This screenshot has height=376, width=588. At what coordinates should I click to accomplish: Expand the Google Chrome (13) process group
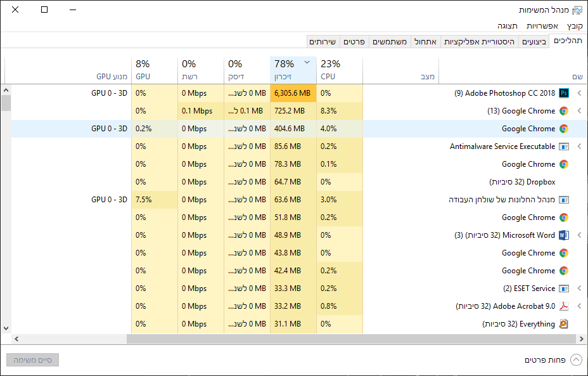[579, 111]
